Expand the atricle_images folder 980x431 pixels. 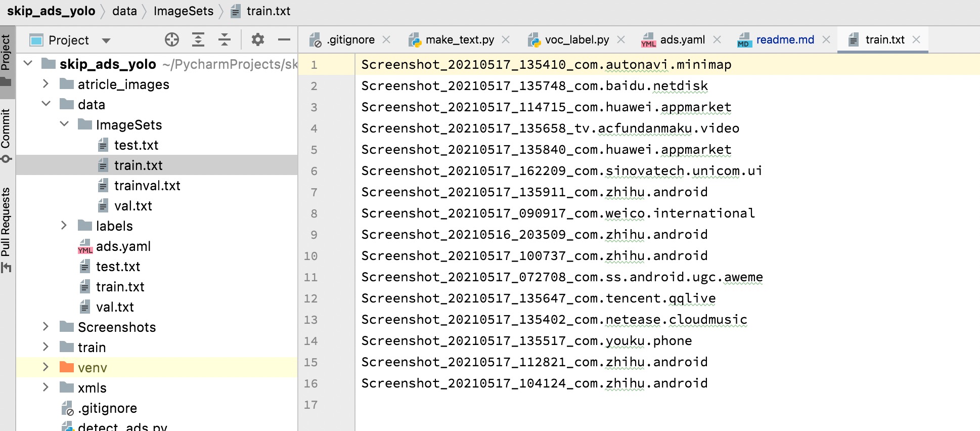46,83
